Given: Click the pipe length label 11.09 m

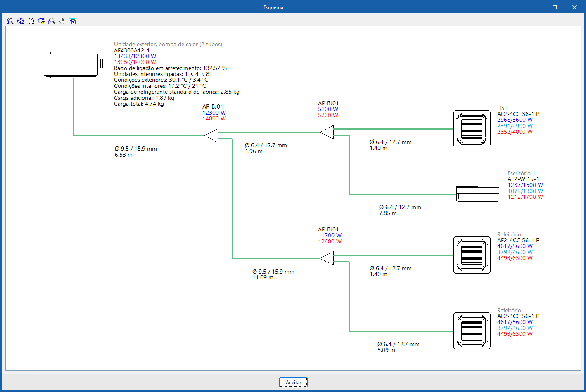Looking at the screenshot, I should (x=263, y=277).
